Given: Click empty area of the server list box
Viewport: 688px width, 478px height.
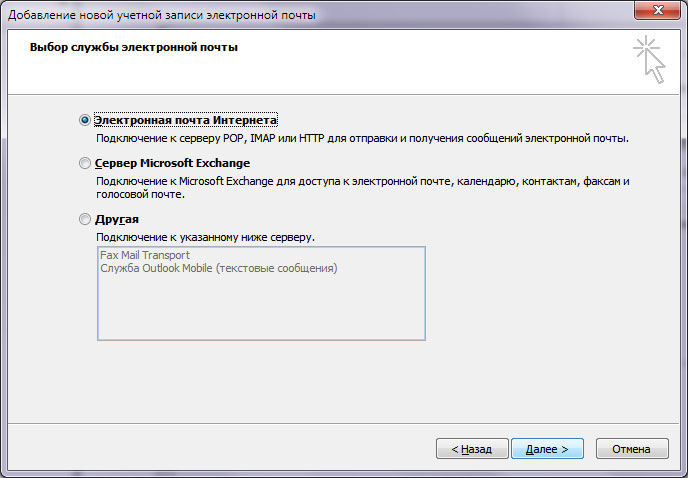Looking at the screenshot, I should (261, 307).
